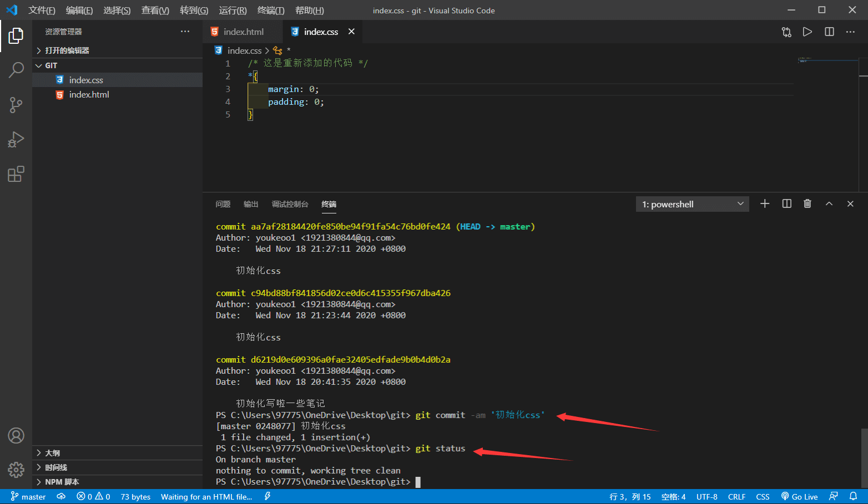Click the VS Code logo icon
This screenshot has width=868, height=504.
(x=12, y=10)
